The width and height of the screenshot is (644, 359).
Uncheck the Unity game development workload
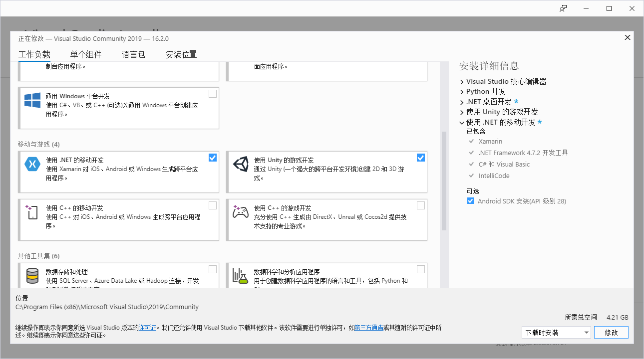420,157
